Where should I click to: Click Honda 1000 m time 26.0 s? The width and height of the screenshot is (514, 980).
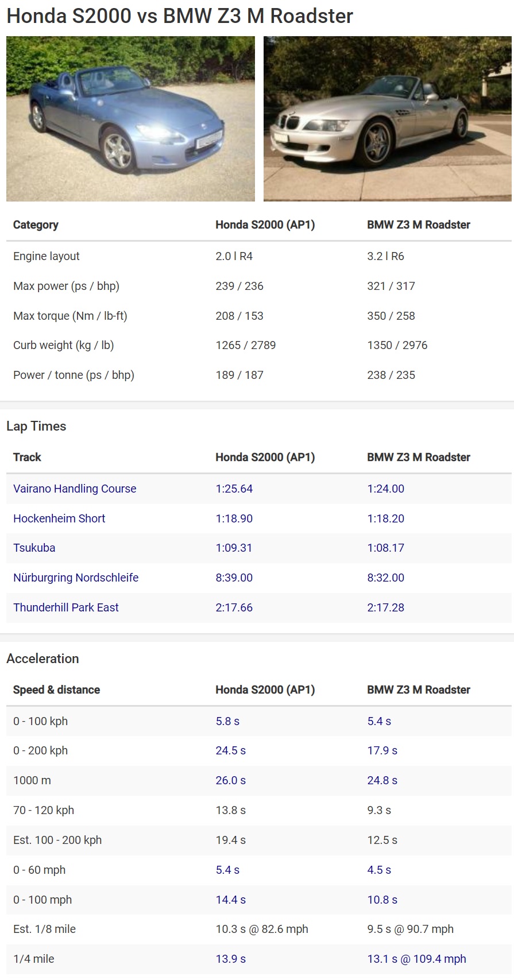(231, 780)
